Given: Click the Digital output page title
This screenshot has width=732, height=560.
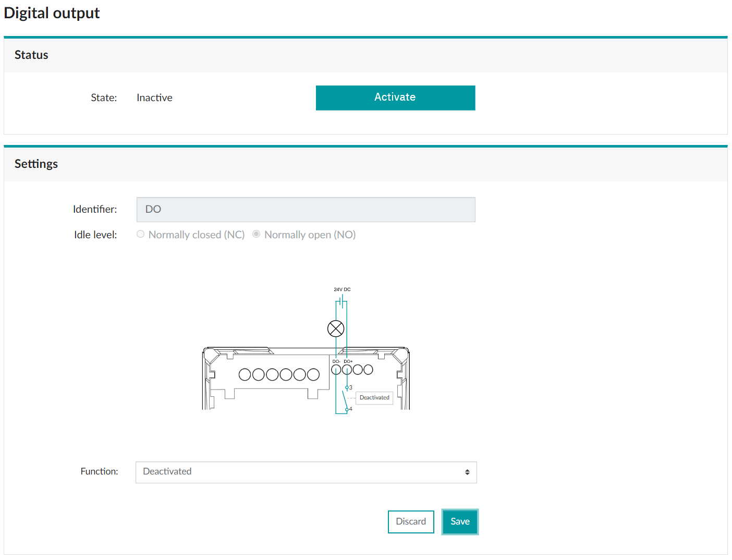Looking at the screenshot, I should coord(52,13).
